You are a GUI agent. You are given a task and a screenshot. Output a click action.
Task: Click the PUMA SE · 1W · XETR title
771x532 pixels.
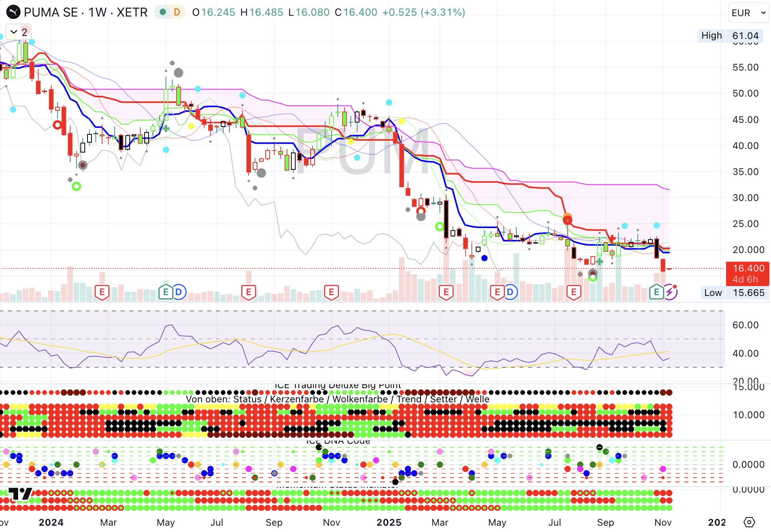[86, 12]
